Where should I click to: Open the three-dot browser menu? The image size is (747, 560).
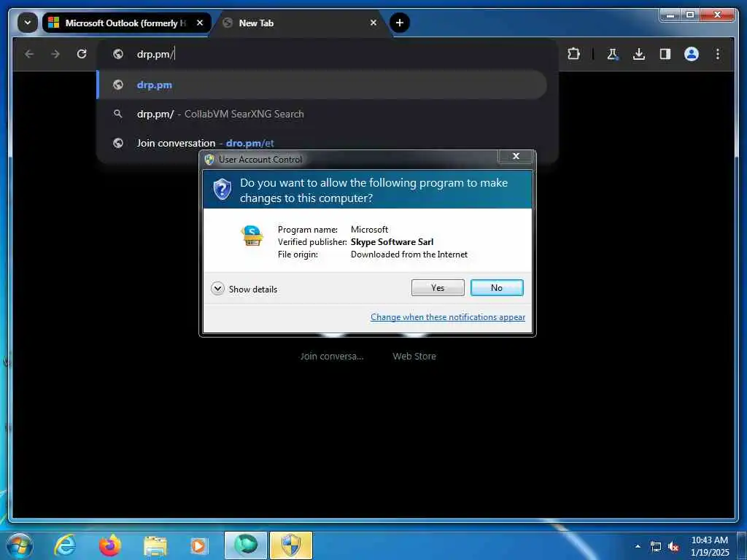coord(718,54)
